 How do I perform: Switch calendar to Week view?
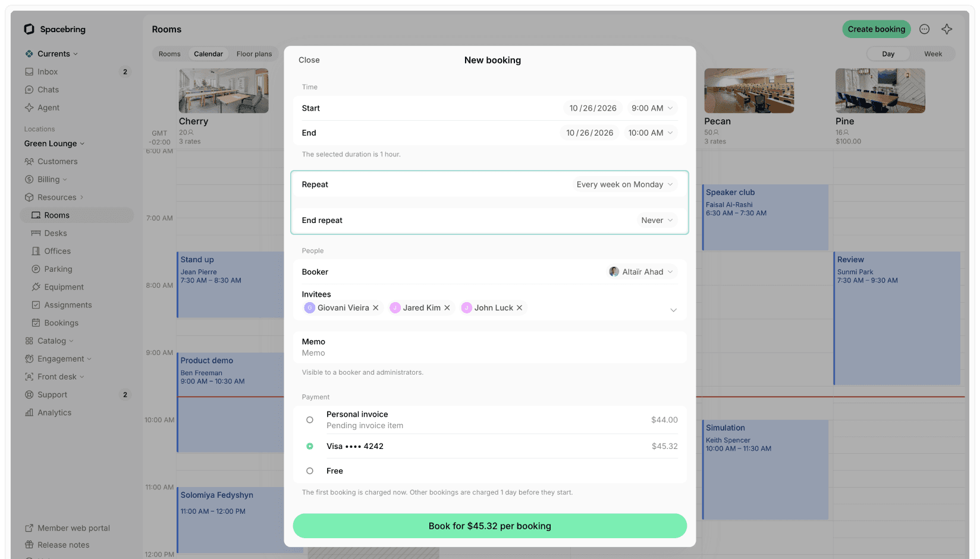coord(932,54)
